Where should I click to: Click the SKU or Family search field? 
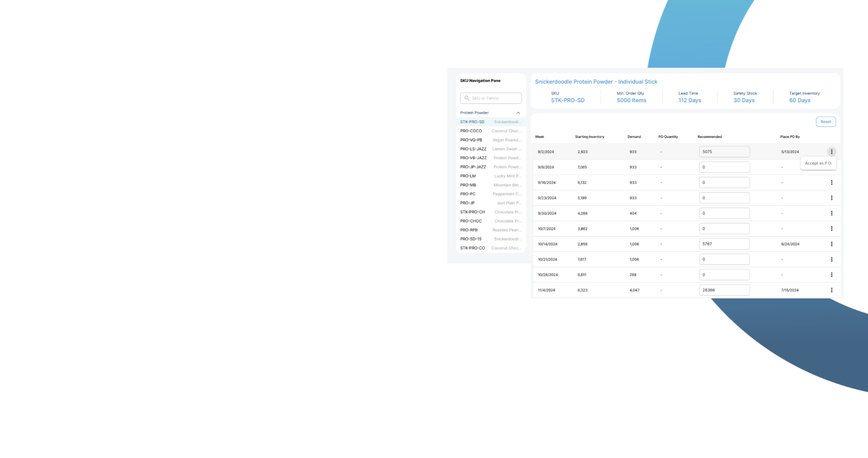point(495,98)
